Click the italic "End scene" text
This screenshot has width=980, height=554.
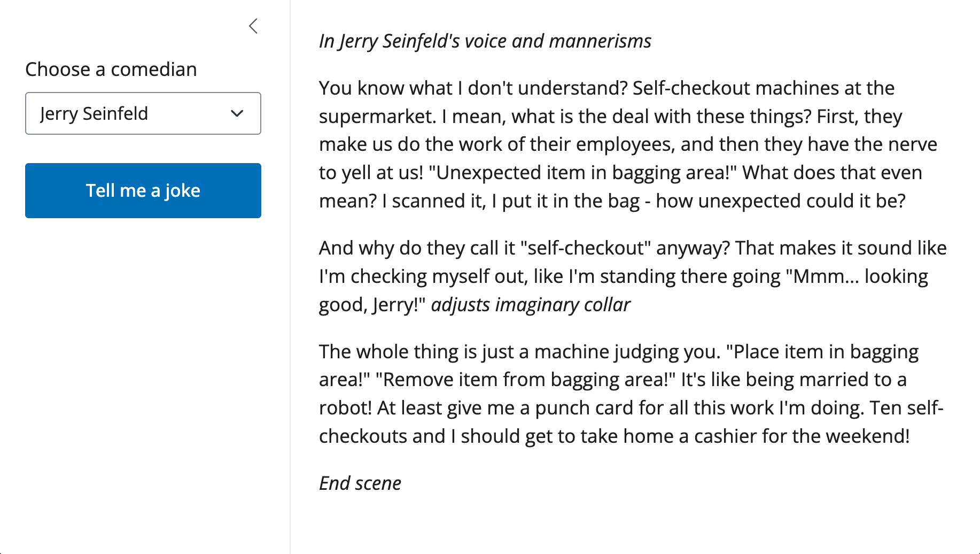click(x=360, y=483)
